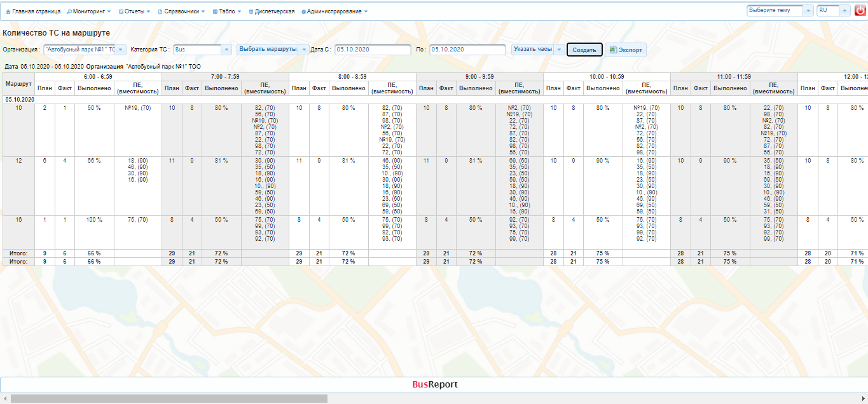This screenshot has height=404, width=868.
Task: Click the 9:00 - 9:59 hour header
Action: (x=479, y=77)
